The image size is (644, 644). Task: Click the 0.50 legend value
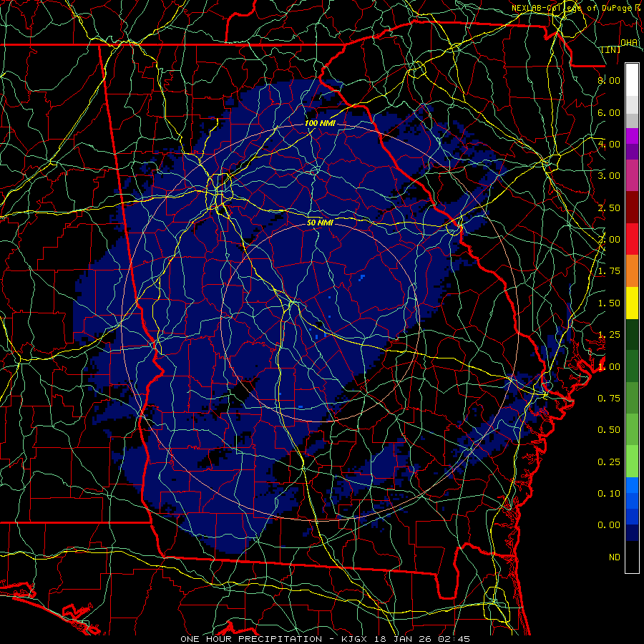609,429
